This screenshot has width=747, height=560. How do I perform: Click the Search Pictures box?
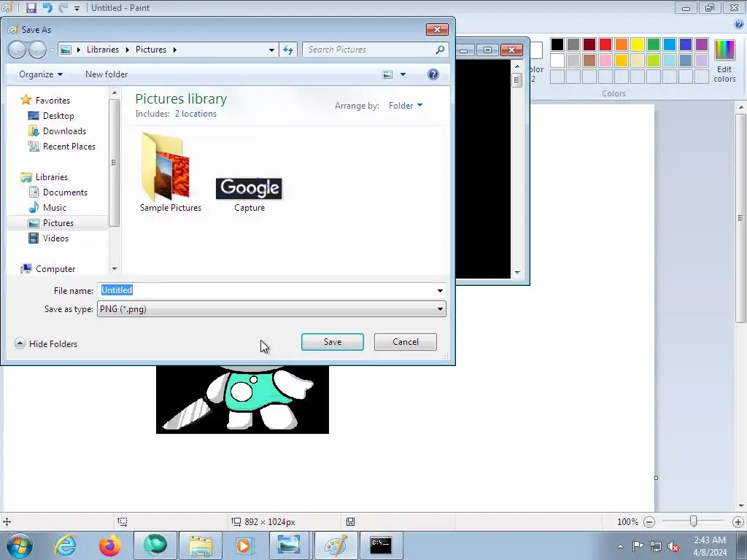pos(376,50)
